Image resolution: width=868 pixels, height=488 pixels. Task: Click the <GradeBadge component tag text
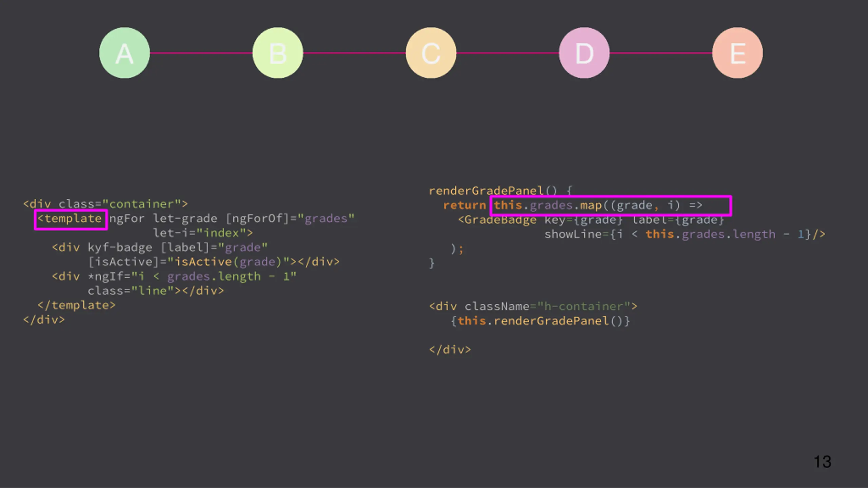click(x=497, y=220)
